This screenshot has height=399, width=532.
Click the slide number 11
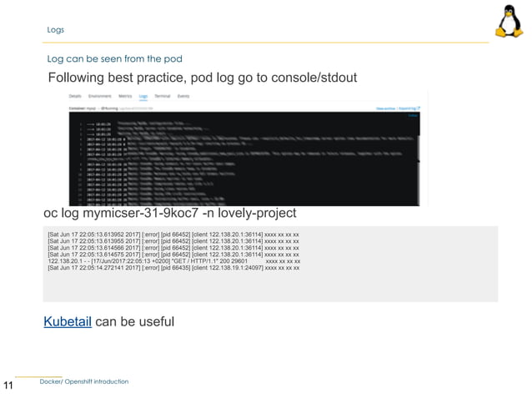pos(8,386)
